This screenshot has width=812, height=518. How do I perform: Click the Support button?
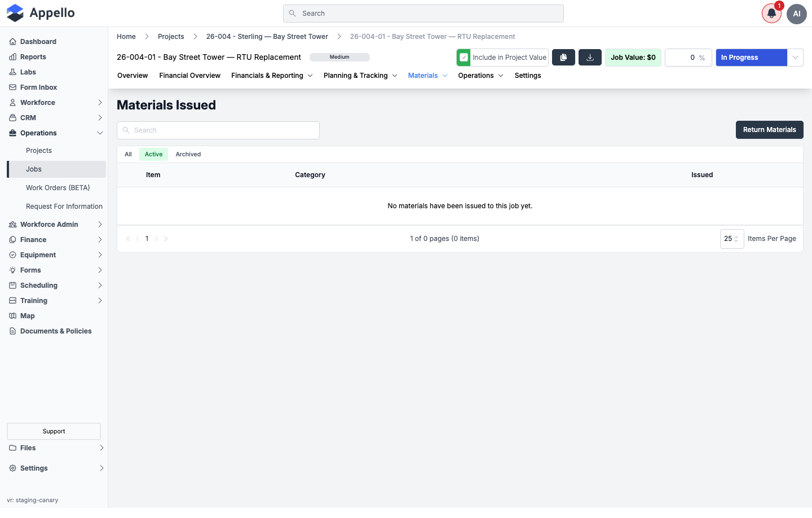[54, 432]
